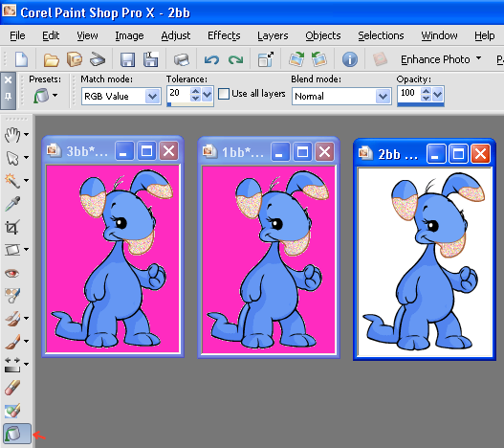This screenshot has width=504, height=448.
Task: Select the Red Eye tool
Action: click(x=12, y=273)
